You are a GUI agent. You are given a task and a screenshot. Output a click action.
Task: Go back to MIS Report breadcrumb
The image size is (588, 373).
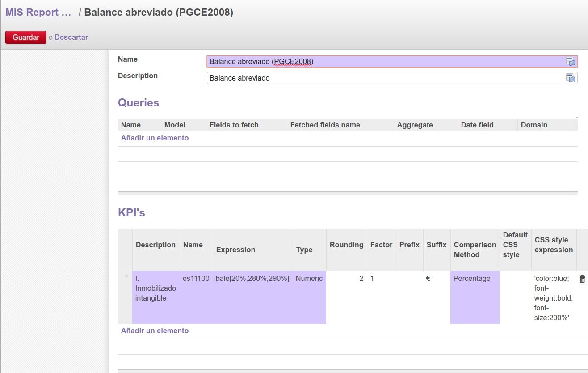(38, 13)
